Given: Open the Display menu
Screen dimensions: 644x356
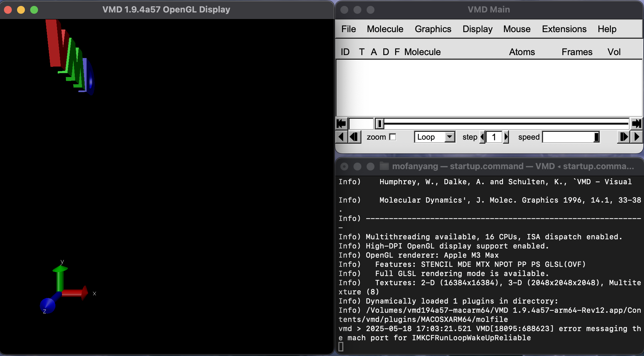Looking at the screenshot, I should [x=477, y=29].
